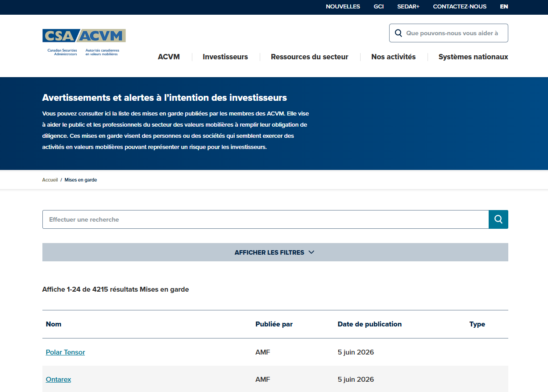Click the CSA ACVM logo
The width and height of the screenshot is (548, 392).
(84, 42)
